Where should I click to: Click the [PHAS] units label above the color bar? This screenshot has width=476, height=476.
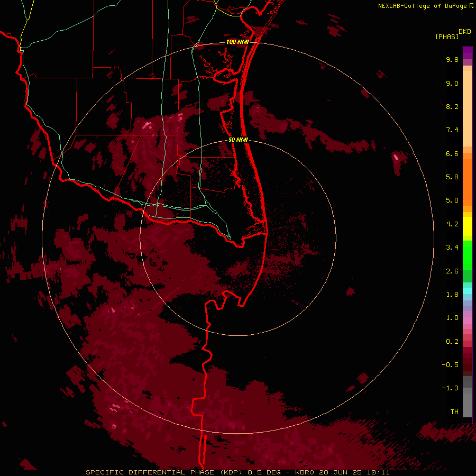point(447,37)
